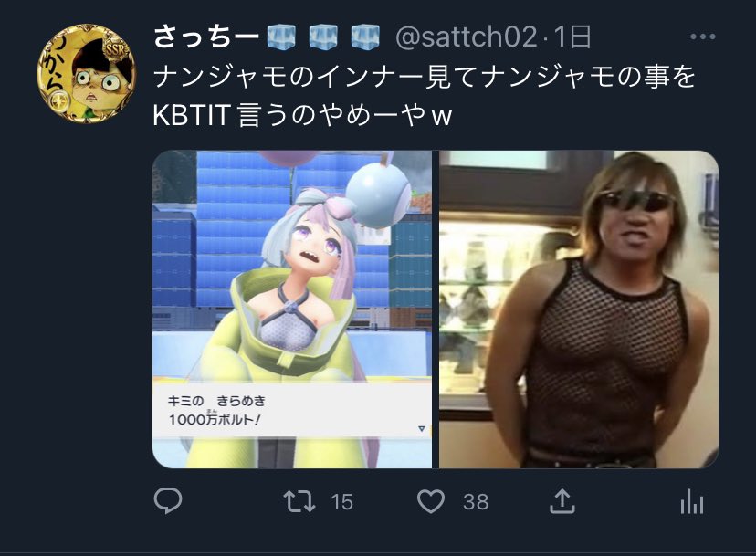
Task: Click the 1日 timestamp
Action: pos(572,37)
